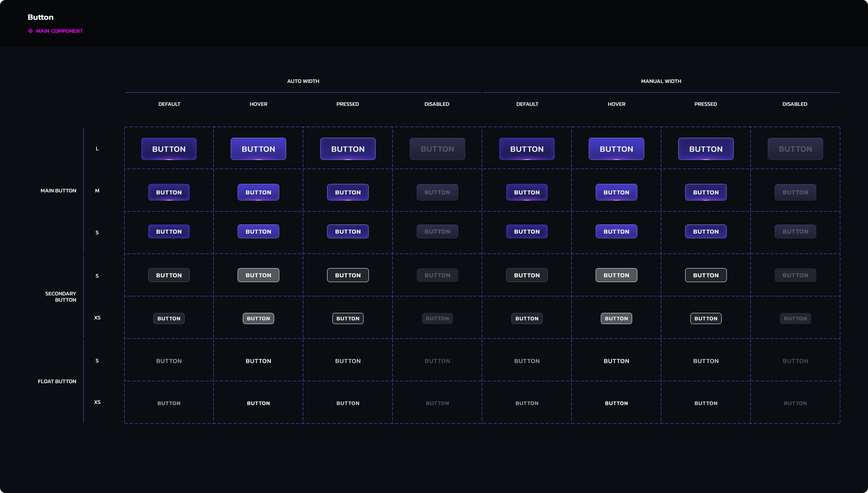The width and height of the screenshot is (868, 493).
Task: Click the medium main button in Auto Width Pressed
Action: click(x=348, y=192)
